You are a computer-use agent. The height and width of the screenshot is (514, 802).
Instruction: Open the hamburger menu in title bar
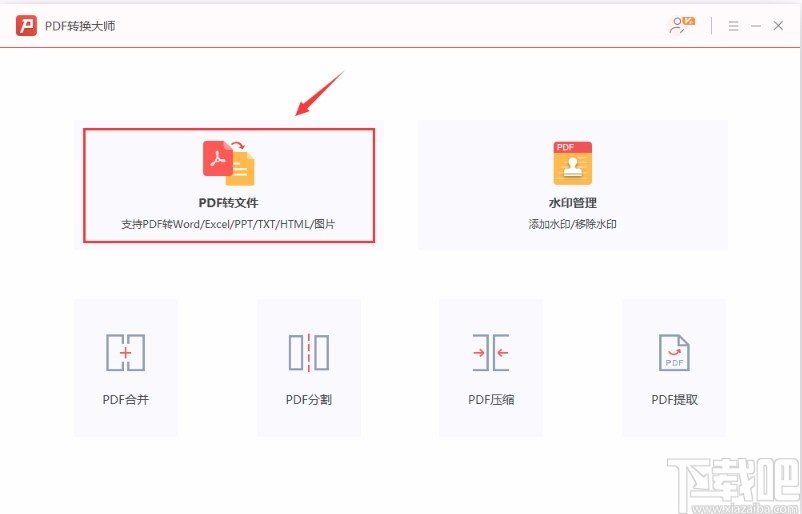pyautogui.click(x=733, y=26)
